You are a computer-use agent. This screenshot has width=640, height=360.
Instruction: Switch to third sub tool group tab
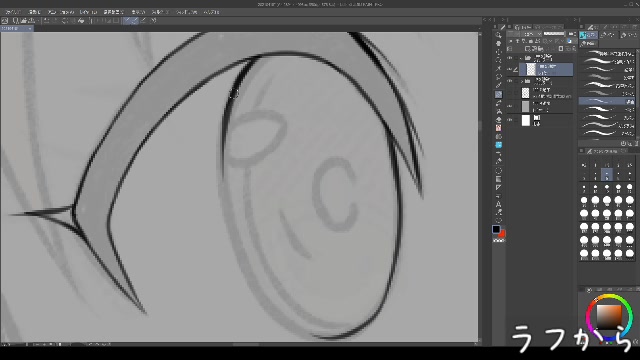pos(629,35)
